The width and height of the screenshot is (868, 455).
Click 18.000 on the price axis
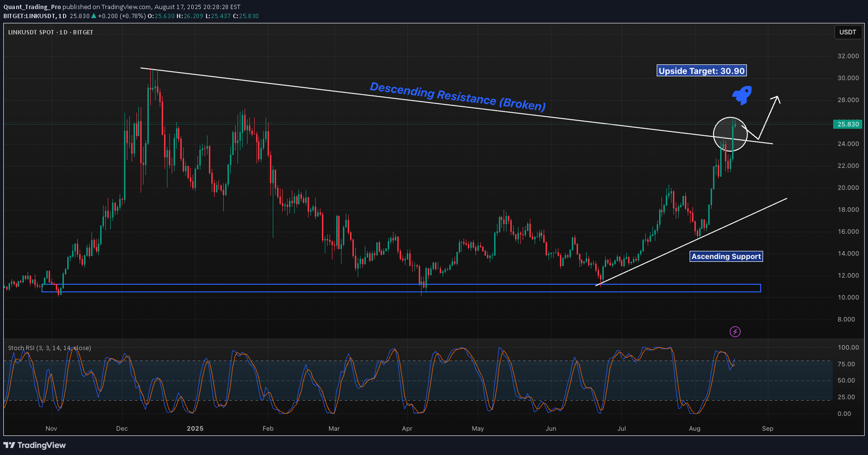pyautogui.click(x=848, y=209)
